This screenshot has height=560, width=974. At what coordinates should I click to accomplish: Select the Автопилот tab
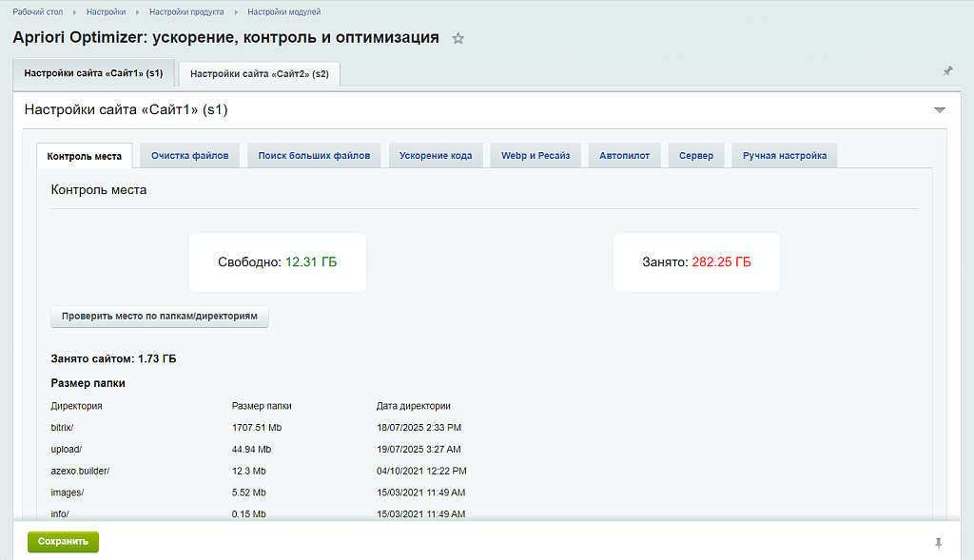[624, 155]
